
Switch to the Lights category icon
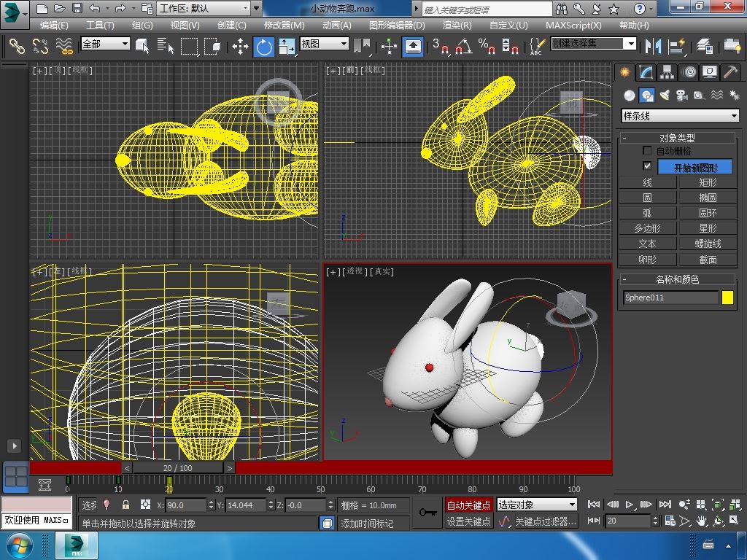point(664,96)
